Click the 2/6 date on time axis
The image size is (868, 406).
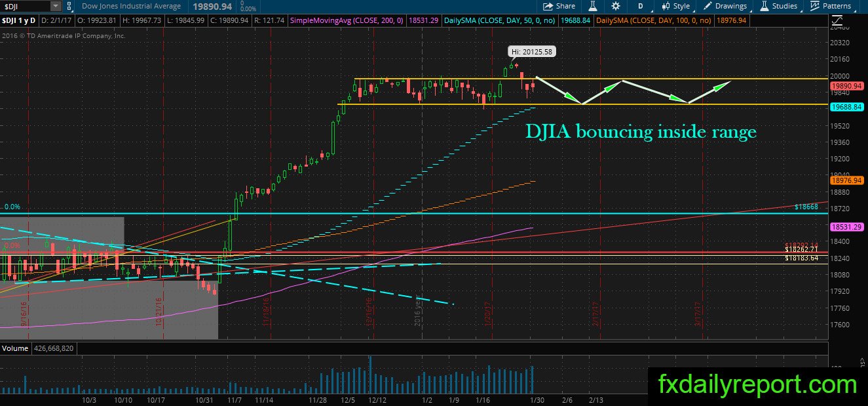(x=567, y=399)
